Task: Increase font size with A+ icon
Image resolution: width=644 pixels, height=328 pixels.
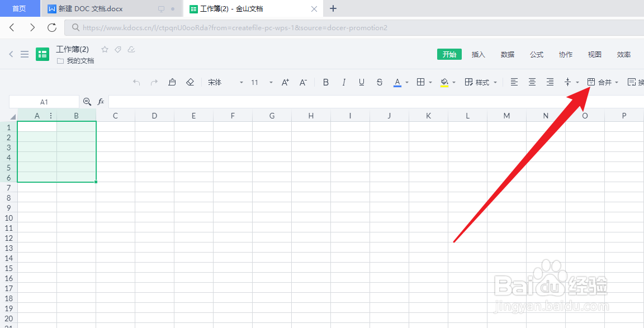Action: [286, 82]
